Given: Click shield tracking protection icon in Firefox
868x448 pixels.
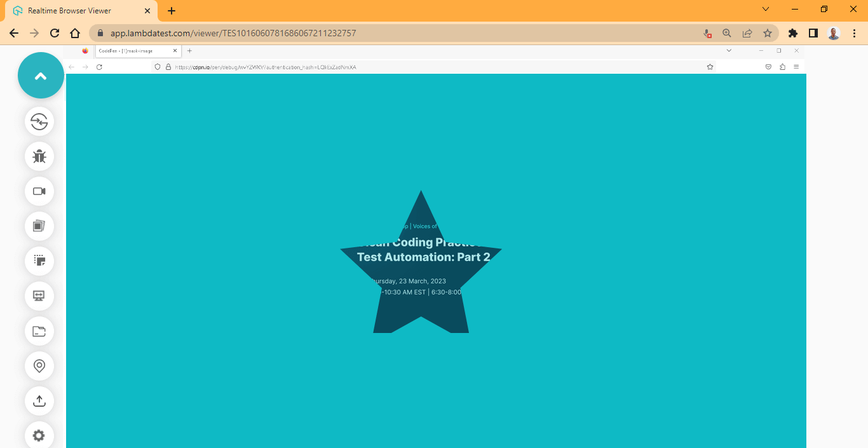Looking at the screenshot, I should pyautogui.click(x=158, y=67).
